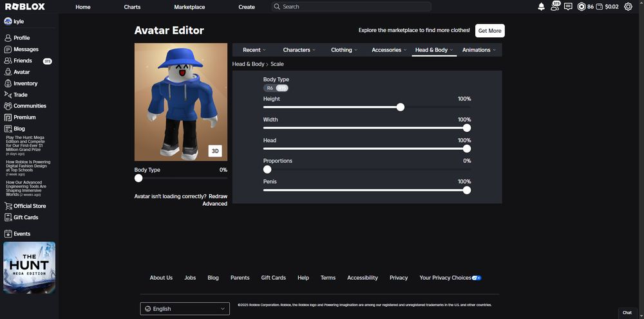644x319 pixels.
Task: Click Head & Body breadcrumb link
Action: pyautogui.click(x=248, y=64)
